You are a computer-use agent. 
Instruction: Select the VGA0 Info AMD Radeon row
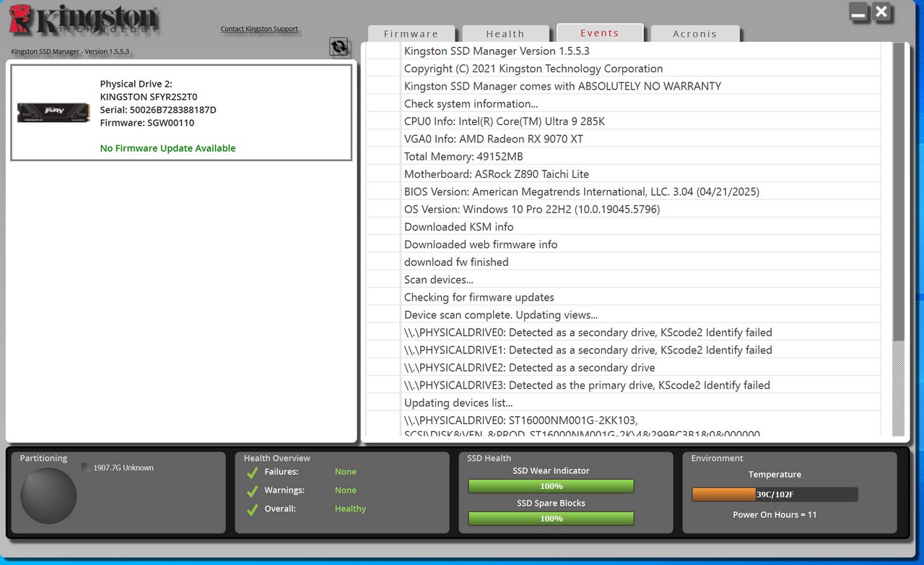click(623, 139)
